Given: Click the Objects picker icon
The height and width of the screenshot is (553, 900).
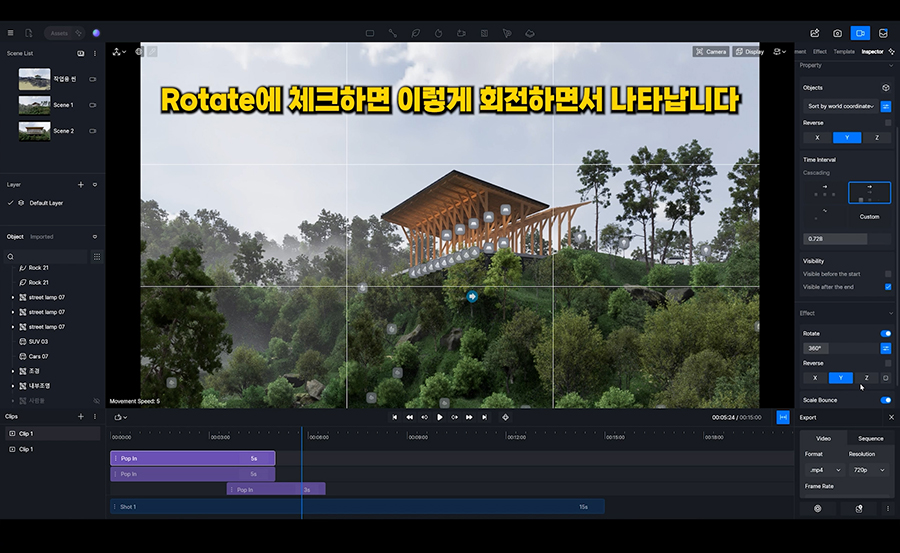Looking at the screenshot, I should click(886, 88).
